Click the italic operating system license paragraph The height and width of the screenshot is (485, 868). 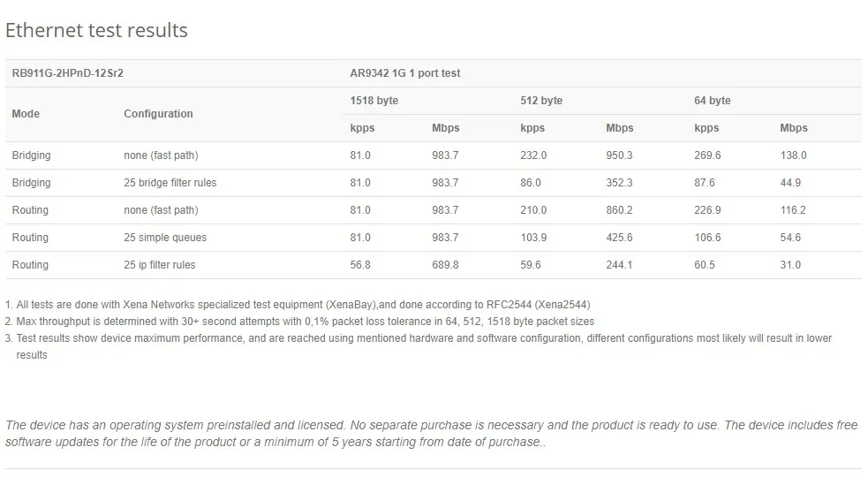tap(431, 433)
